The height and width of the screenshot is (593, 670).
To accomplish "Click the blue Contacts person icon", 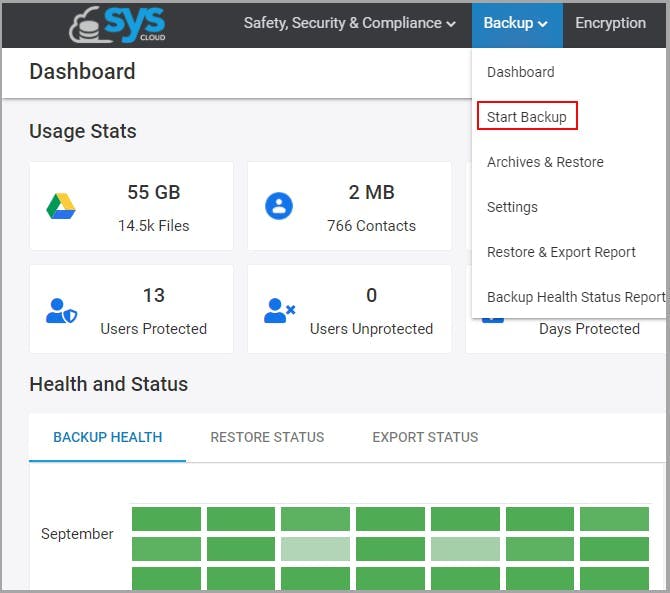I will 279,206.
